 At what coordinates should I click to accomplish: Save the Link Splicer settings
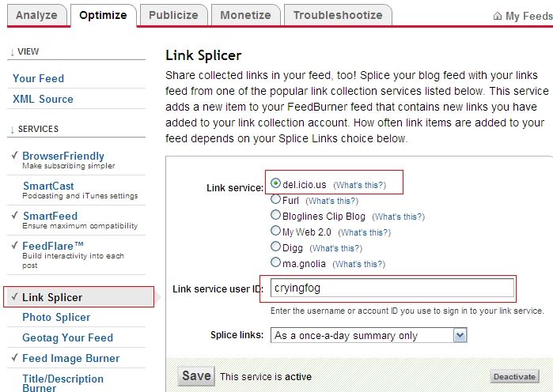pos(196,376)
